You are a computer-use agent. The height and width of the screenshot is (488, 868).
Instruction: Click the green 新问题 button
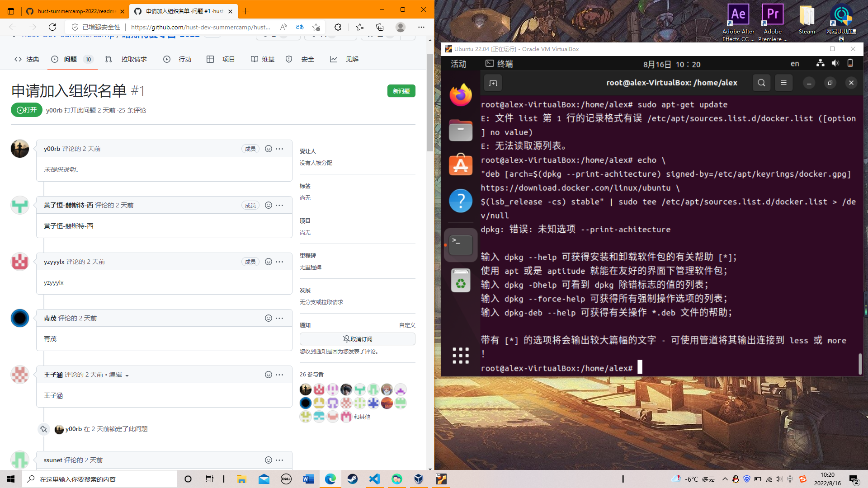(x=401, y=91)
